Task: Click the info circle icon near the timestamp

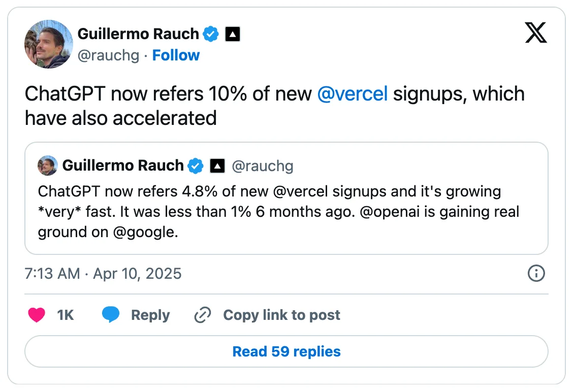Action: click(536, 274)
